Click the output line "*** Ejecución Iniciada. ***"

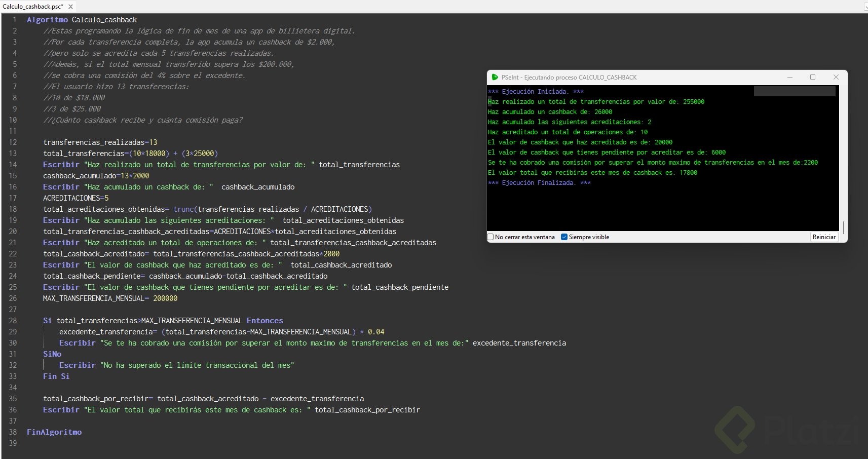coord(536,92)
